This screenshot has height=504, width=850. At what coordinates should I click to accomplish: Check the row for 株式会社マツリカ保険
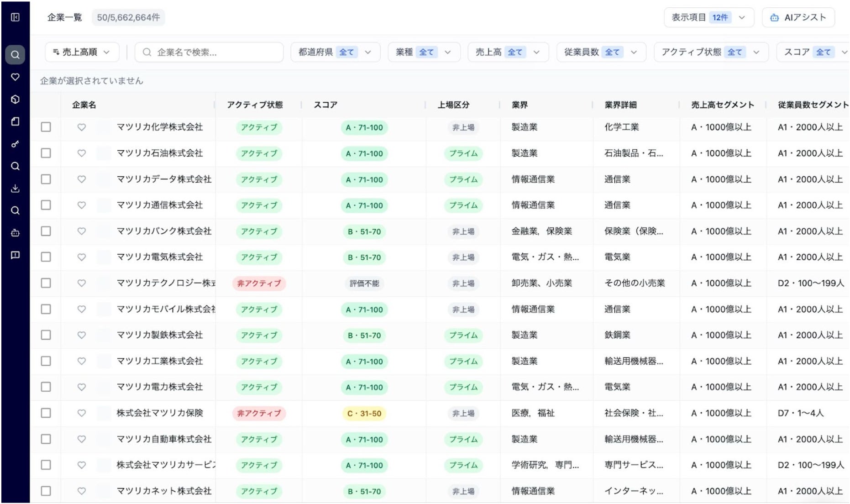click(46, 413)
